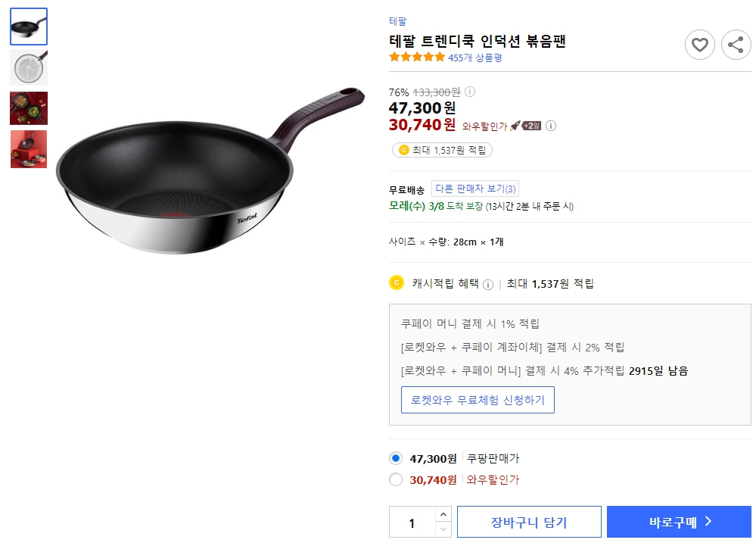
Task: Click info icon beside the 76% discount price
Action: pos(471,91)
